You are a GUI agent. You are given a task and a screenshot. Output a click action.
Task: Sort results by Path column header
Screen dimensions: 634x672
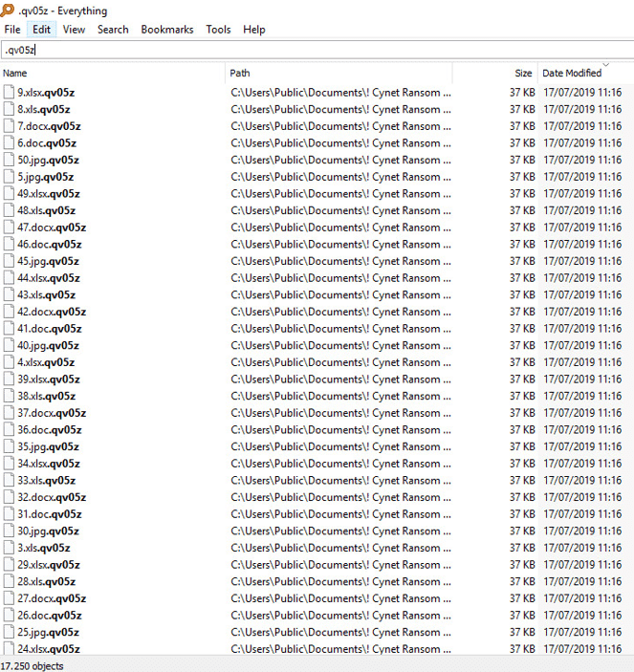pos(339,74)
